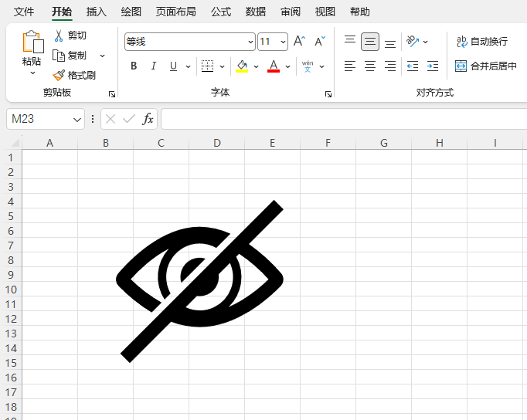
Task: Apply the yellow fill color
Action: click(x=242, y=66)
